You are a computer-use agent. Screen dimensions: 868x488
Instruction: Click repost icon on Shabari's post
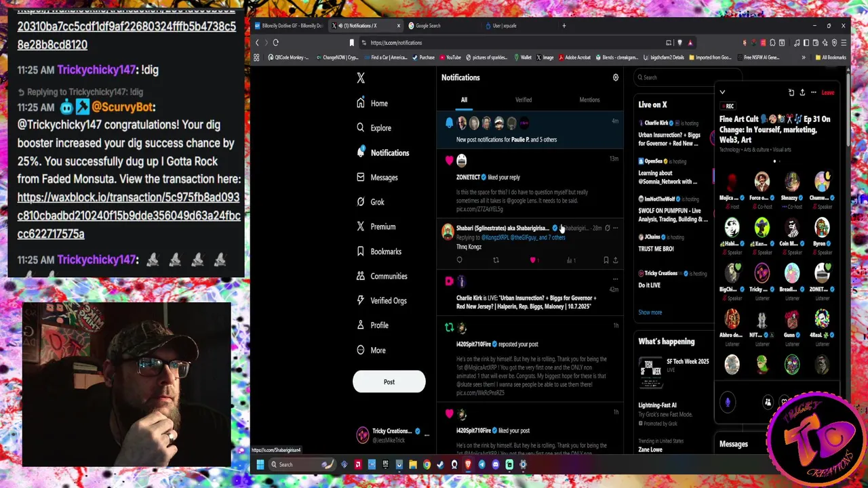click(496, 260)
